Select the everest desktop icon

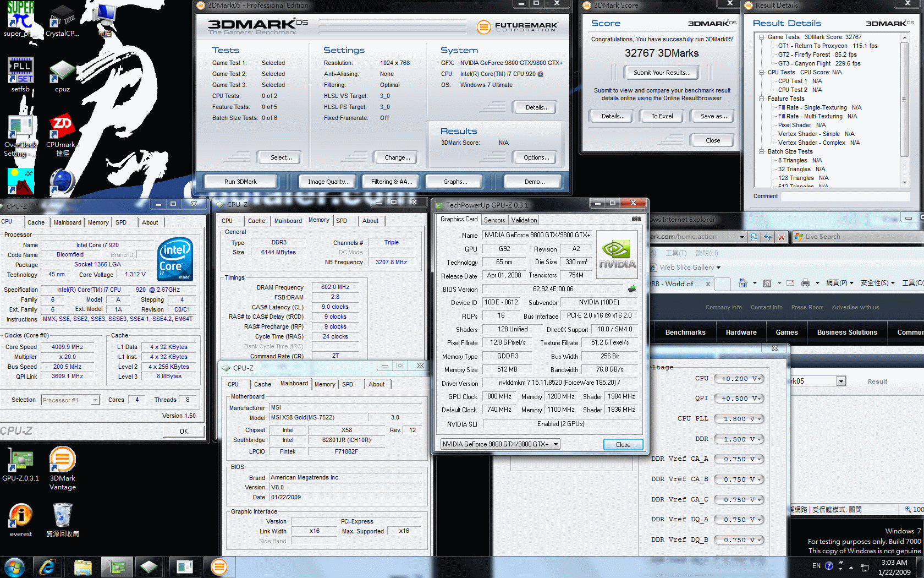(x=20, y=520)
